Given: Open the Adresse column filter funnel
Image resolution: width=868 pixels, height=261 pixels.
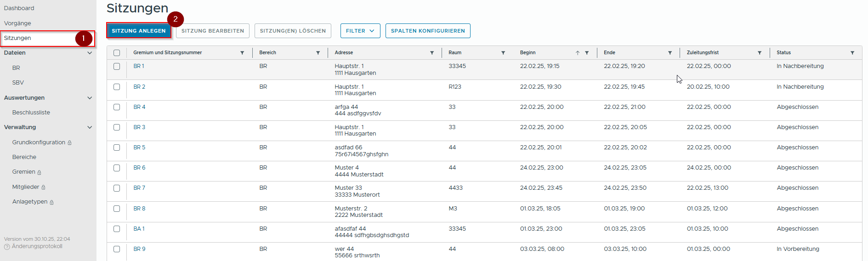Looking at the screenshot, I should click(x=432, y=53).
